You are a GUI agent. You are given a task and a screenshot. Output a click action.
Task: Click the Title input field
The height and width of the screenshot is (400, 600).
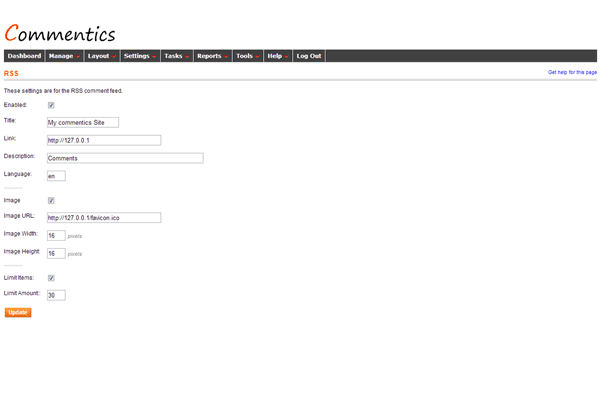[x=83, y=122]
